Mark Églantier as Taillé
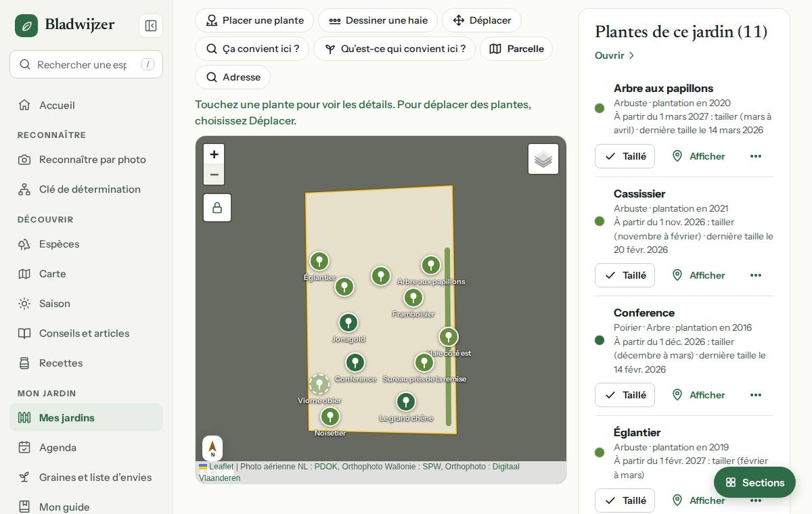 (x=625, y=500)
